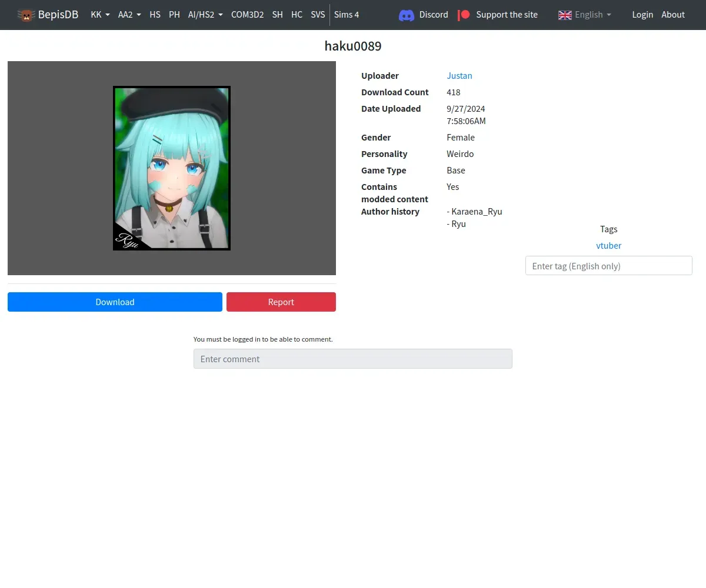
Task: Click the Weirdo personality value
Action: 460,154
